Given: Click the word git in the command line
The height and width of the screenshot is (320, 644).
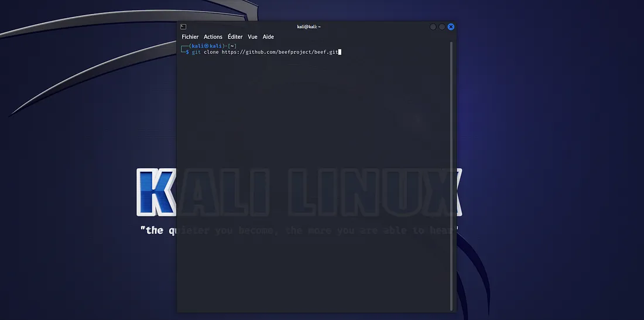Looking at the screenshot, I should (196, 52).
